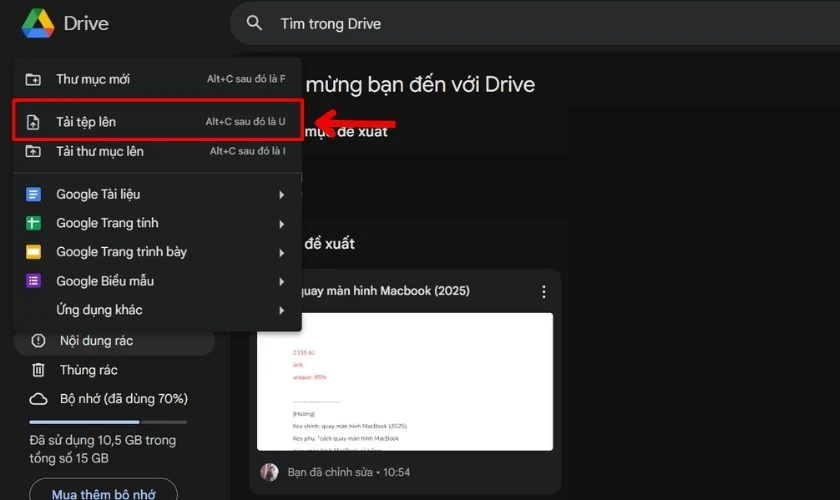
Task: Expand the Google Trang tính submenu arrow
Action: (282, 224)
